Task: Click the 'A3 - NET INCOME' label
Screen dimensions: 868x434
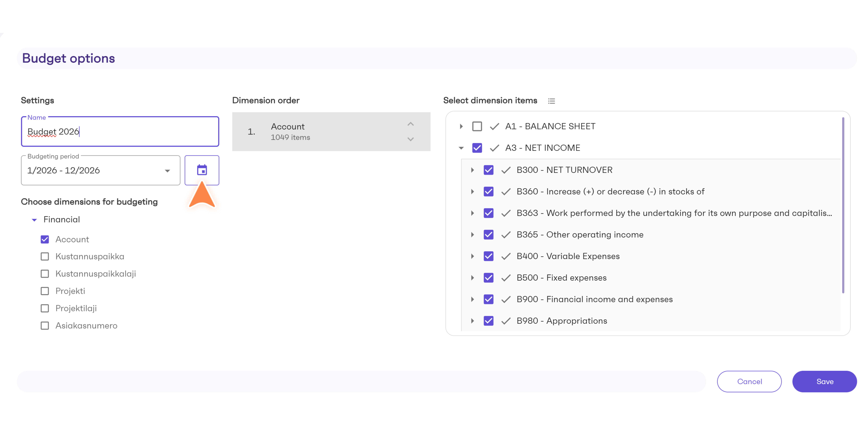Action: 542,148
